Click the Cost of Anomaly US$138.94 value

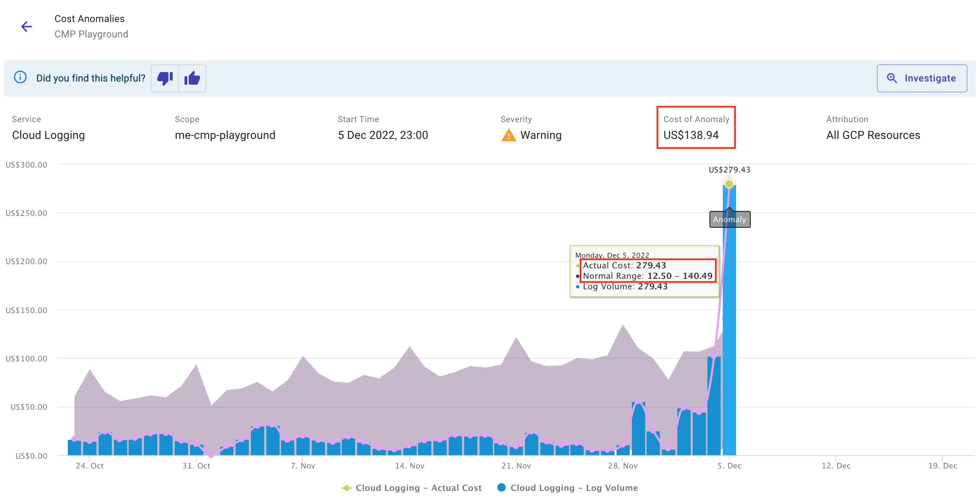click(x=691, y=135)
